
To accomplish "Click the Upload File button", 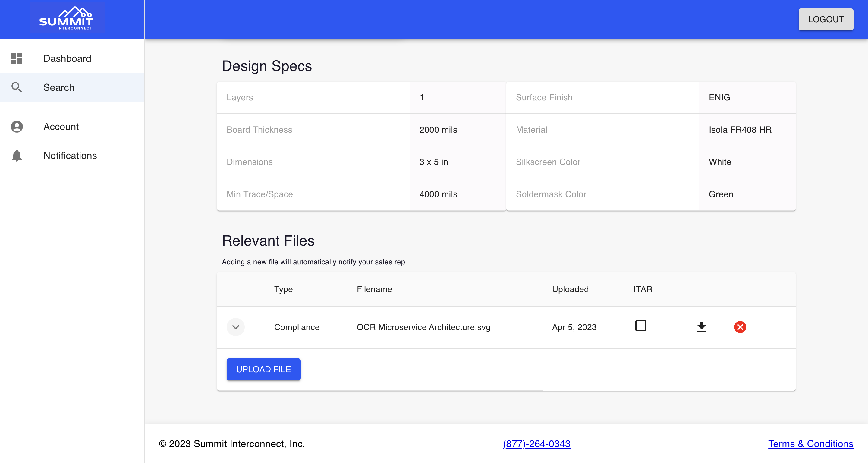I will (x=263, y=369).
